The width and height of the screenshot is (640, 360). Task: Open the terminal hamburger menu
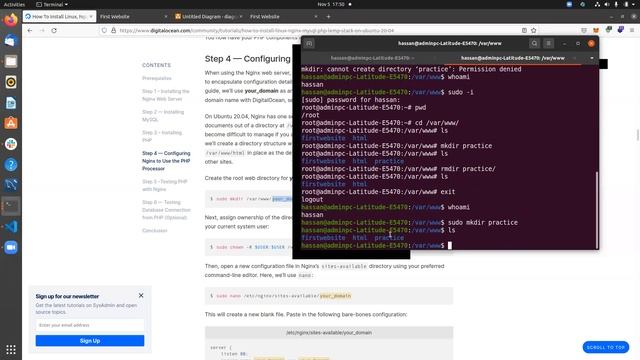[x=549, y=43]
